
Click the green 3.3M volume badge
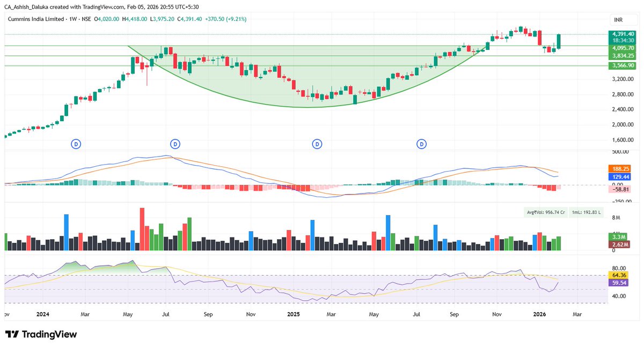[617, 236]
